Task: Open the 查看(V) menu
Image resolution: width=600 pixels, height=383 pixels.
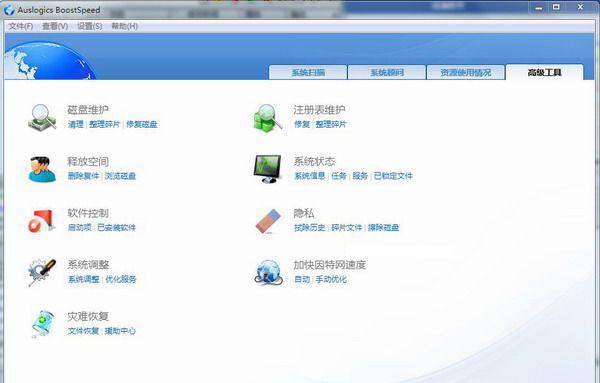Action: (55, 26)
